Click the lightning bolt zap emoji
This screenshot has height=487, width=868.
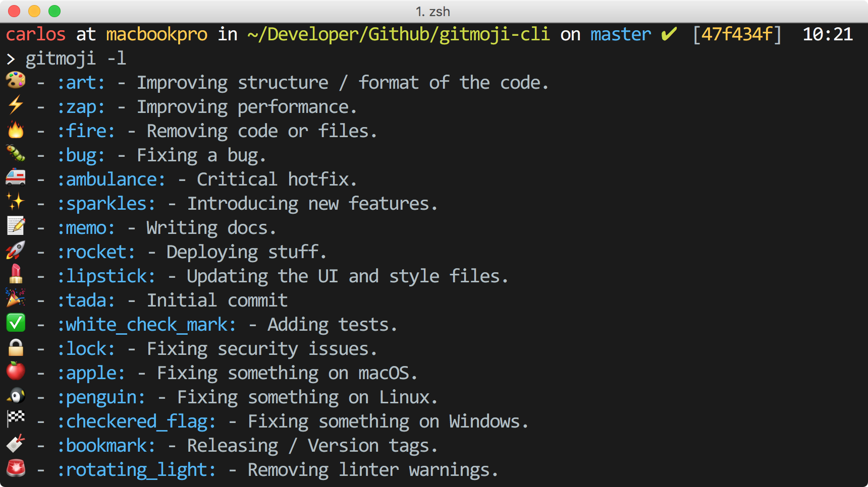tap(16, 105)
